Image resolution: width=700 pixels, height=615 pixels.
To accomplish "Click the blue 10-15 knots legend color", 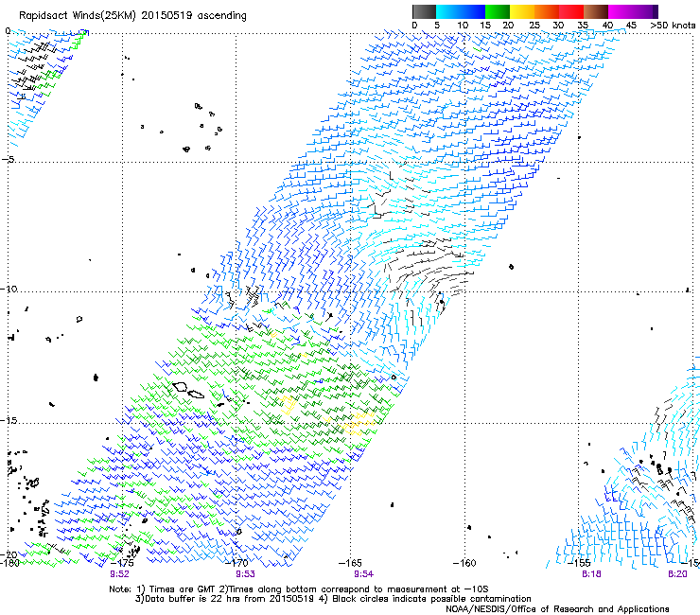I will coord(473,11).
